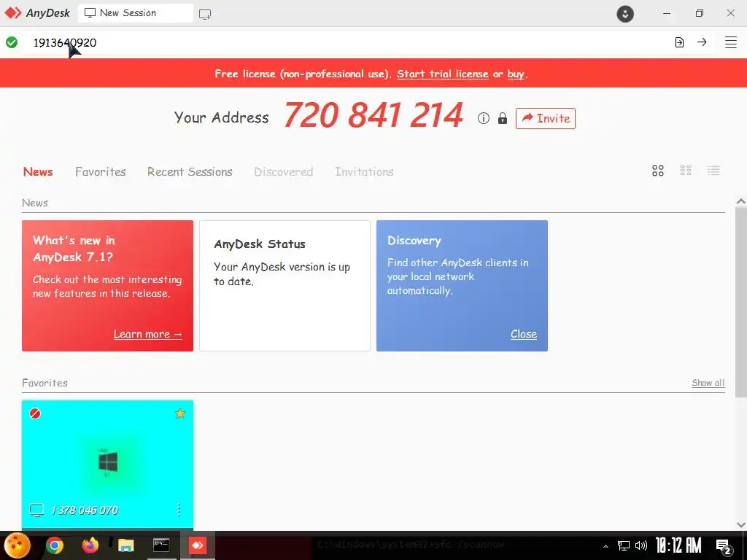Click Learn more on What's new card
Image resolution: width=747 pixels, height=560 pixels.
pos(147,334)
